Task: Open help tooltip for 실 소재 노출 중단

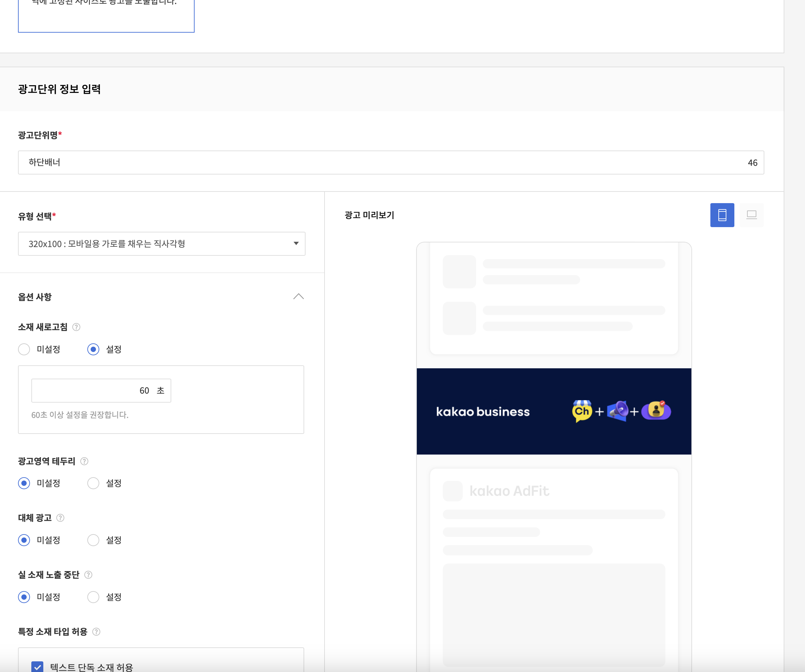Action: tap(88, 575)
